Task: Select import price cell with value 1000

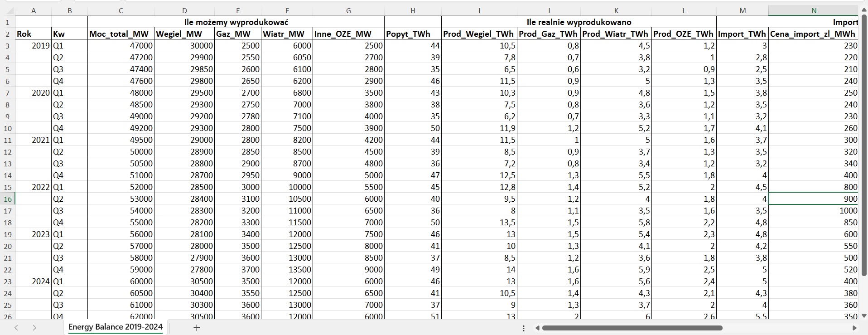Action: coord(814,210)
